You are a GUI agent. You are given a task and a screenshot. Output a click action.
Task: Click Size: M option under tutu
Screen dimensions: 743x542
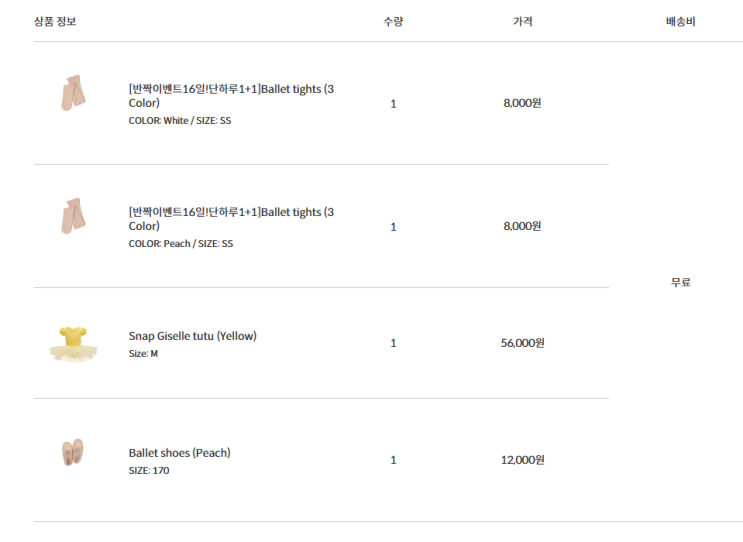pyautogui.click(x=143, y=354)
